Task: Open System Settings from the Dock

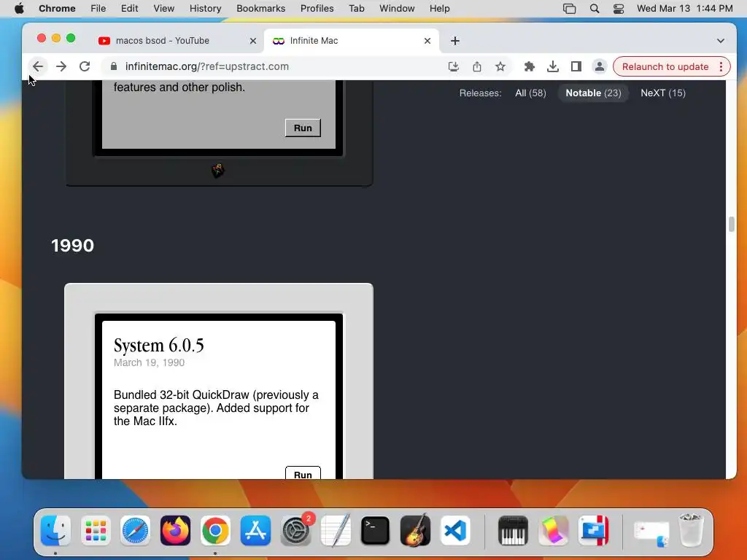Action: [296, 531]
